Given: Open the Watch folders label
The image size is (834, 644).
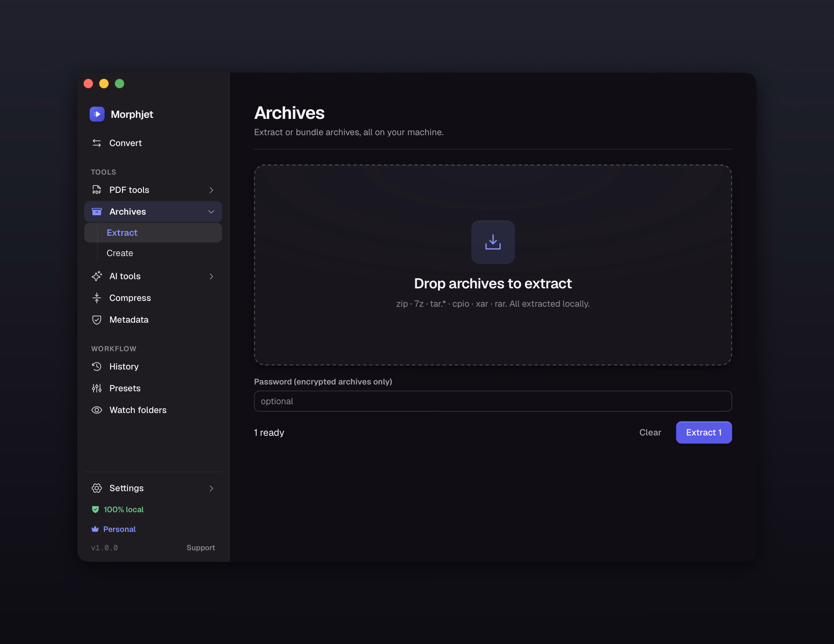Looking at the screenshot, I should pos(138,410).
